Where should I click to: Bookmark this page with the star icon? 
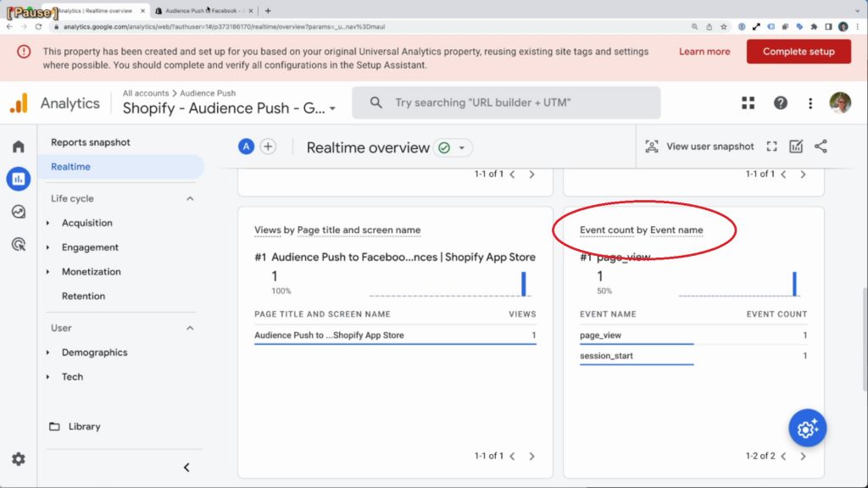[723, 26]
